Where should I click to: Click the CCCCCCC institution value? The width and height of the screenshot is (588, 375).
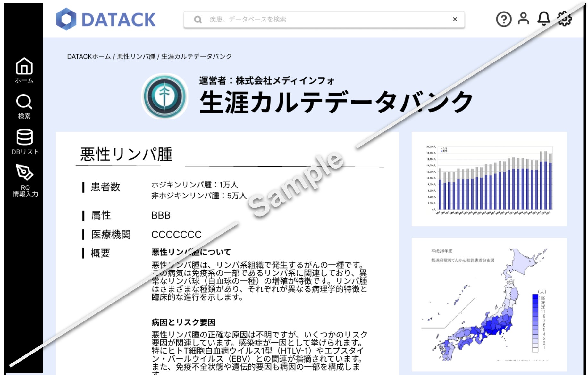click(176, 235)
